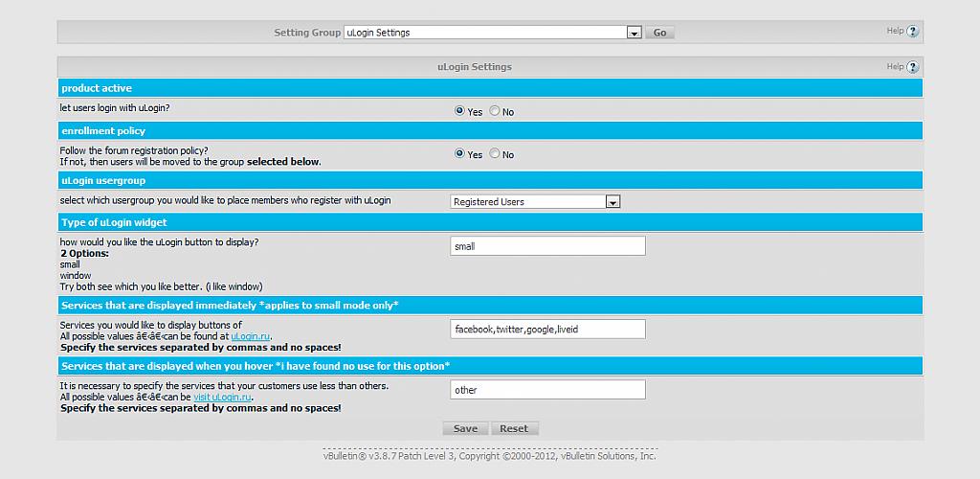Image resolution: width=980 pixels, height=479 pixels.
Task: Select No for let users login with uLogin
Action: 495,111
